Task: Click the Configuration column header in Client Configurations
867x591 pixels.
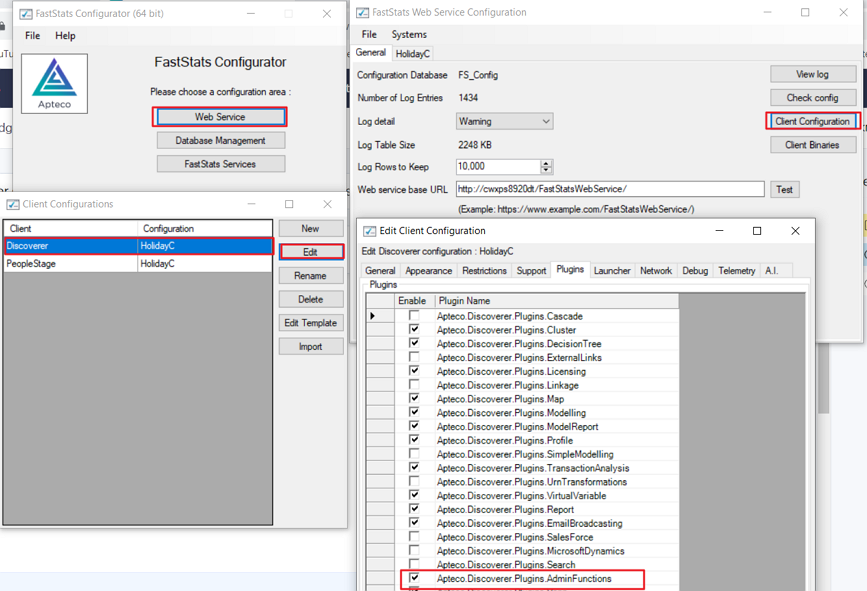Action: tap(205, 228)
